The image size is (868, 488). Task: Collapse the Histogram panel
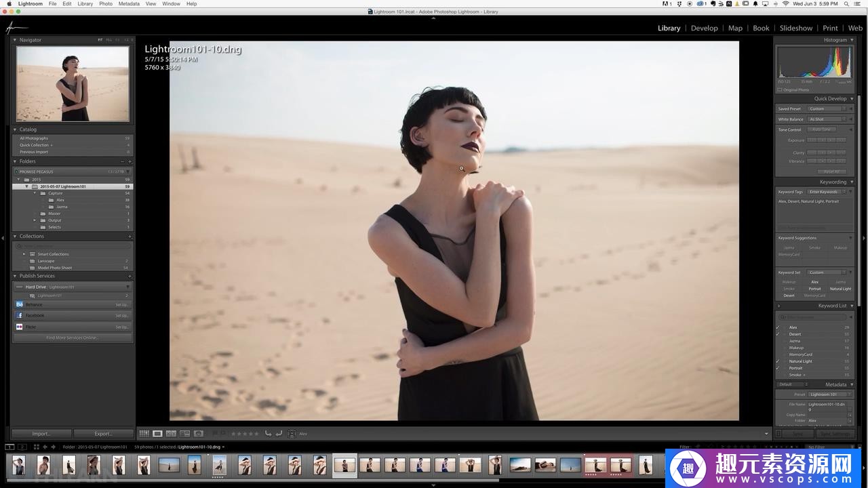coord(852,40)
